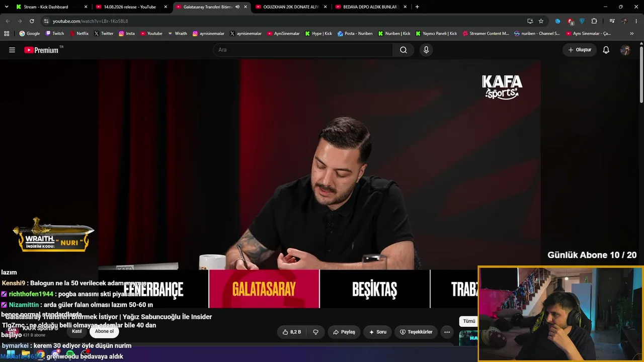This screenshot has width=644, height=362.
Task: Click the Teşekkürler thanks button
Action: tap(416, 332)
